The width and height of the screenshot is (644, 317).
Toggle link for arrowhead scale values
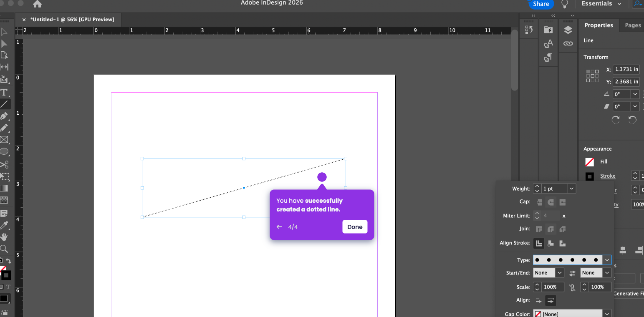pyautogui.click(x=572, y=287)
